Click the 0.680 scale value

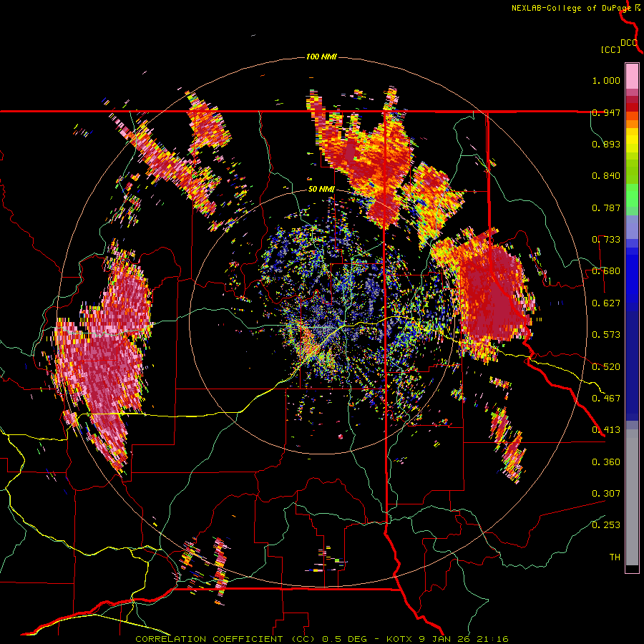[x=606, y=271]
